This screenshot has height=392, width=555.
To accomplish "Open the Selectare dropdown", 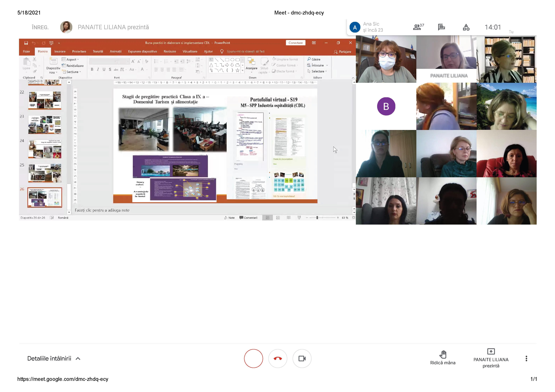I will [317, 71].
